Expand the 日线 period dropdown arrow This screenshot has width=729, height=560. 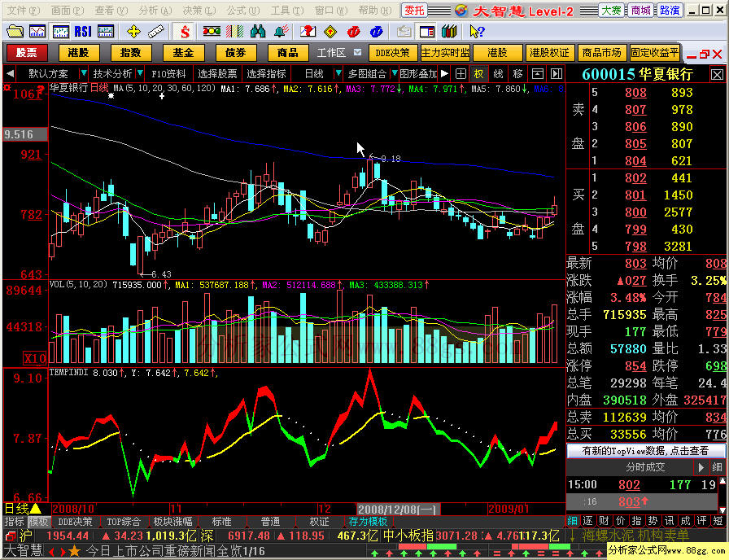(338, 73)
